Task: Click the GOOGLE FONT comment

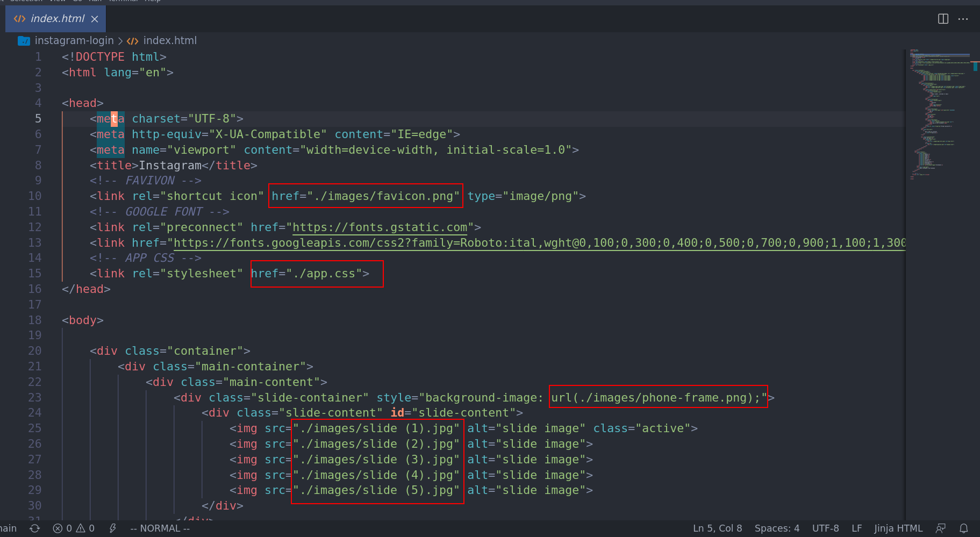Action: 160,212
